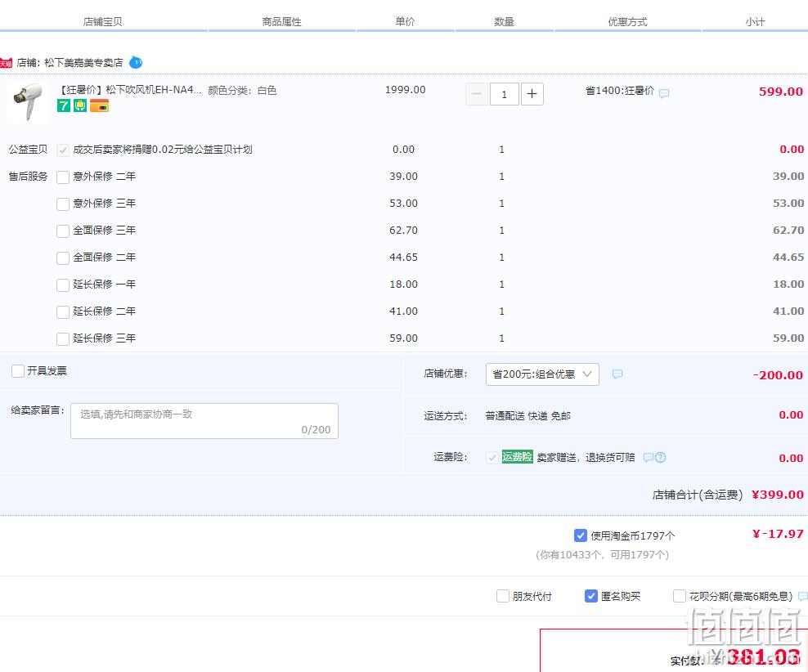Open the info bubble next to 省1400:狂暑价
This screenshot has width=808, height=672.
[664, 93]
